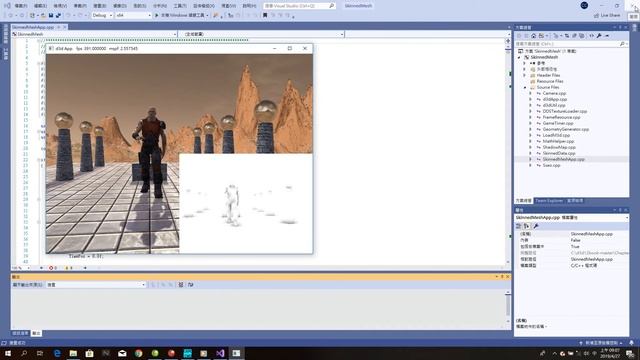This screenshot has height=360, width=640.
Task: Select Ssao.cpp in Solution Explorer
Action: pos(551,165)
